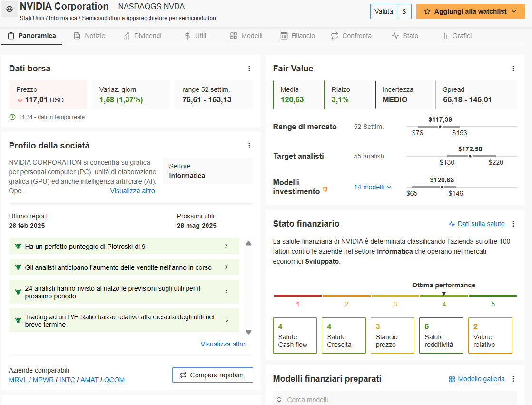This screenshot has width=532, height=405.
Task: Expand the 14 modelli dropdown
Action: click(373, 187)
